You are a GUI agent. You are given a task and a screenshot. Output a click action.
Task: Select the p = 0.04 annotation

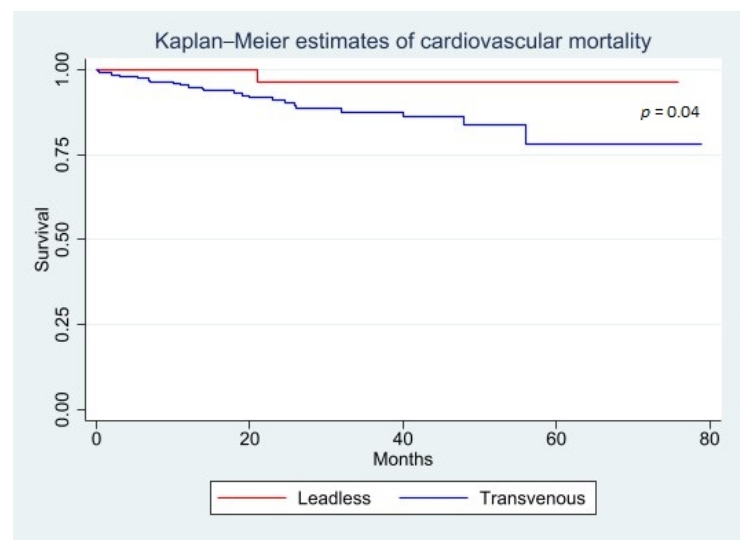[x=670, y=113]
